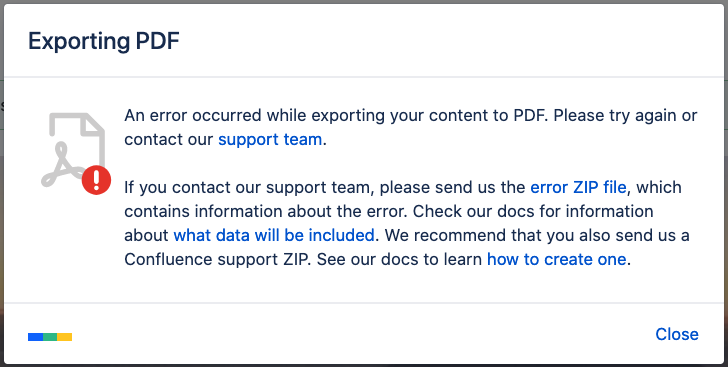The image size is (728, 367).
Task: Click the An error occurred while exporting sentence
Action: (336, 115)
